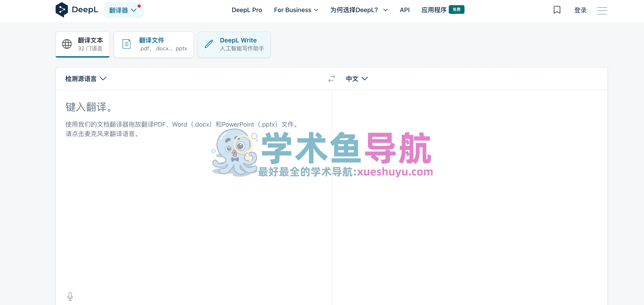Switch to the 翻译文件 tab
Image resolution: width=644 pixels, height=305 pixels.
(154, 44)
